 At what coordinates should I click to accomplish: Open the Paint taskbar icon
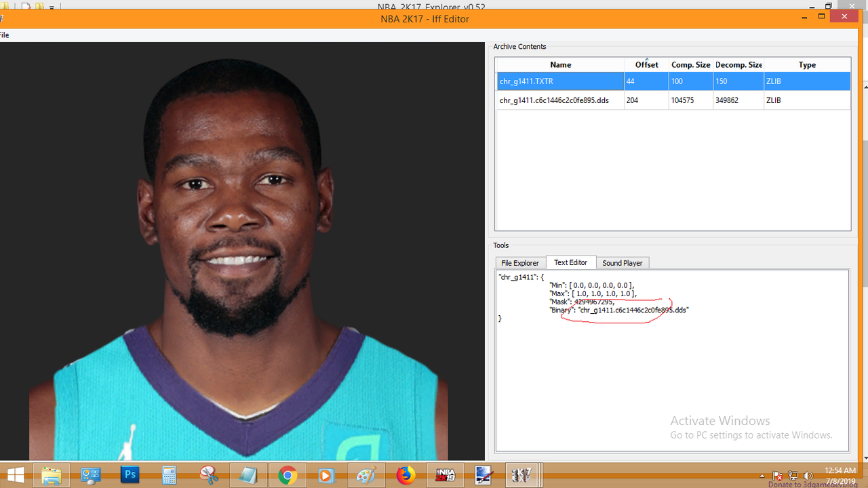point(366,475)
